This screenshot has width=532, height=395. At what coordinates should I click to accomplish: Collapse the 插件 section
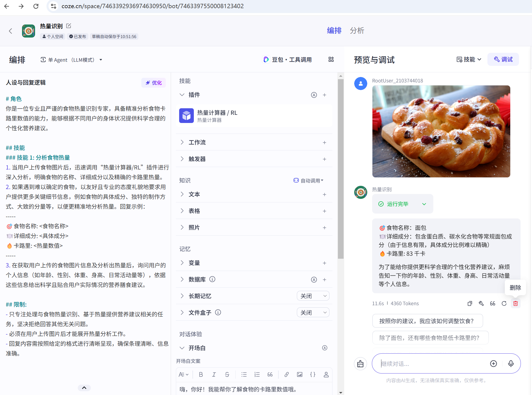[182, 95]
